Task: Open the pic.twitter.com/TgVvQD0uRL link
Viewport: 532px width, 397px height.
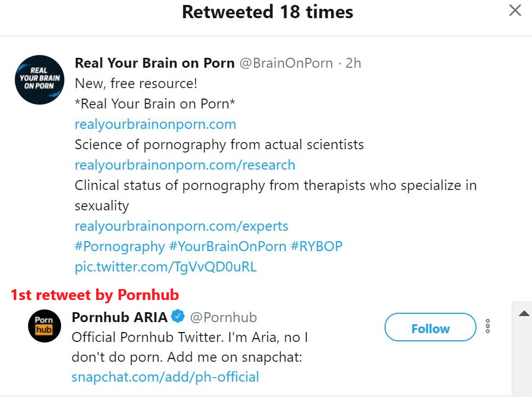Action: point(166,267)
